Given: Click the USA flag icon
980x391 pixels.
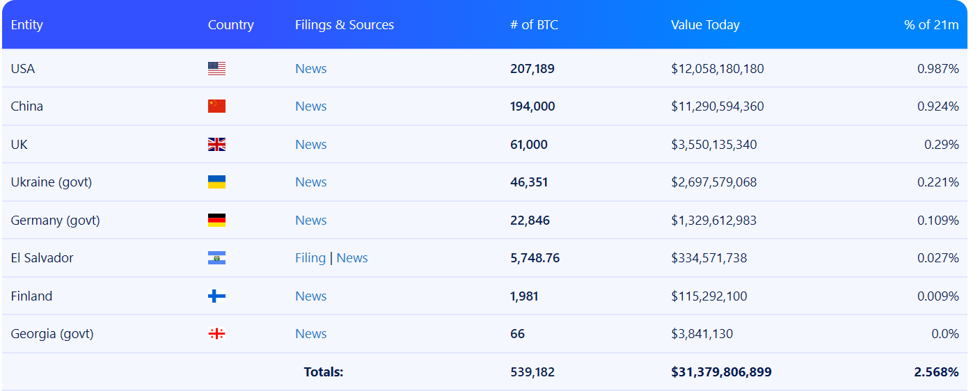Looking at the screenshot, I should click(x=216, y=69).
